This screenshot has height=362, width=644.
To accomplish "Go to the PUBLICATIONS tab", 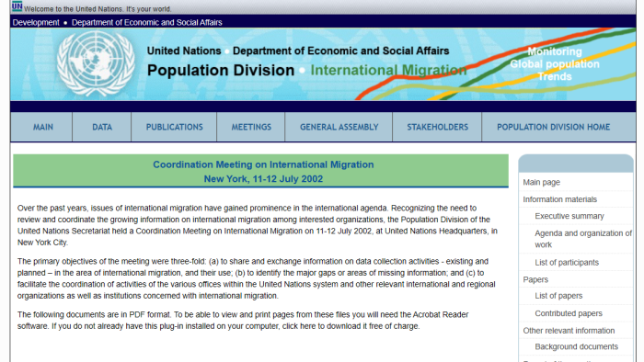I will click(x=174, y=127).
